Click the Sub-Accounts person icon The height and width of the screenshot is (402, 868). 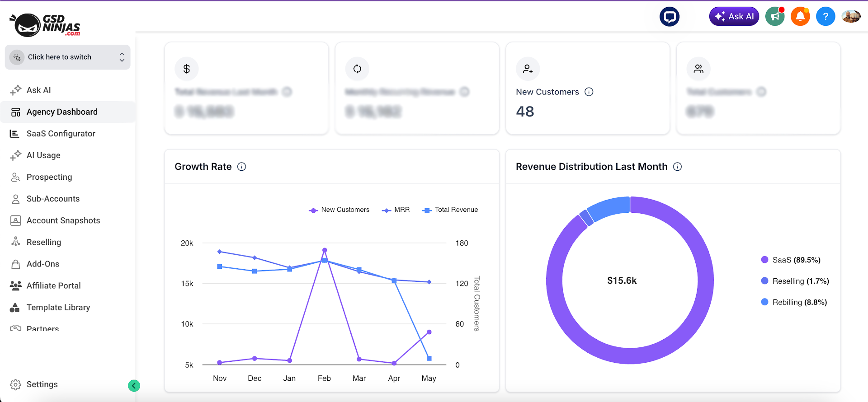pyautogui.click(x=15, y=199)
